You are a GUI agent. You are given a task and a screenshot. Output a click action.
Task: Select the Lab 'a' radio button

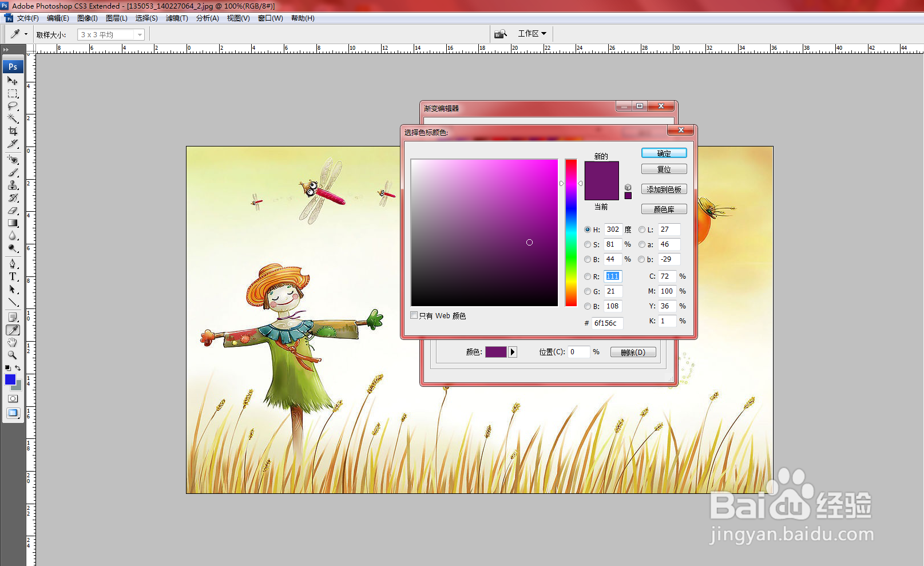(641, 244)
